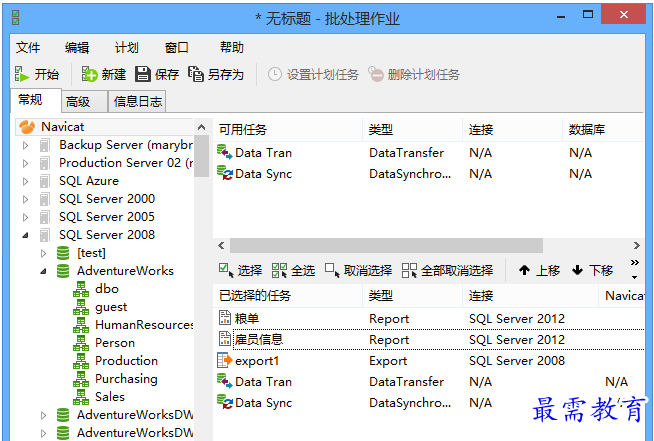Screen dimensions: 654x441
Task: Expand the Production Server 02 node
Action: [x=25, y=163]
